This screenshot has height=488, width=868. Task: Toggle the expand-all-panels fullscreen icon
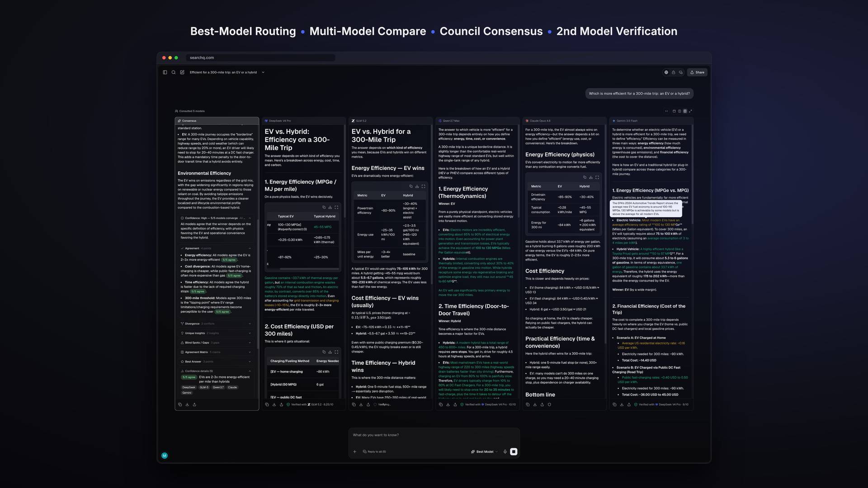coord(690,111)
